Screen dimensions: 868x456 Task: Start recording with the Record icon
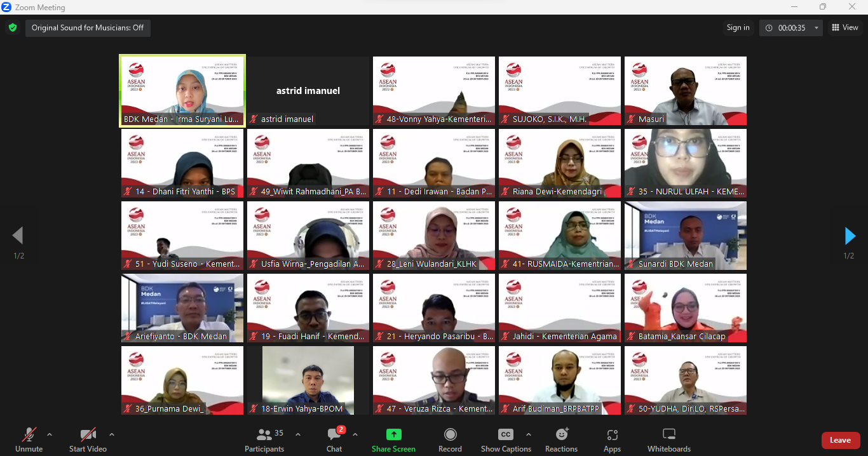pos(450,434)
